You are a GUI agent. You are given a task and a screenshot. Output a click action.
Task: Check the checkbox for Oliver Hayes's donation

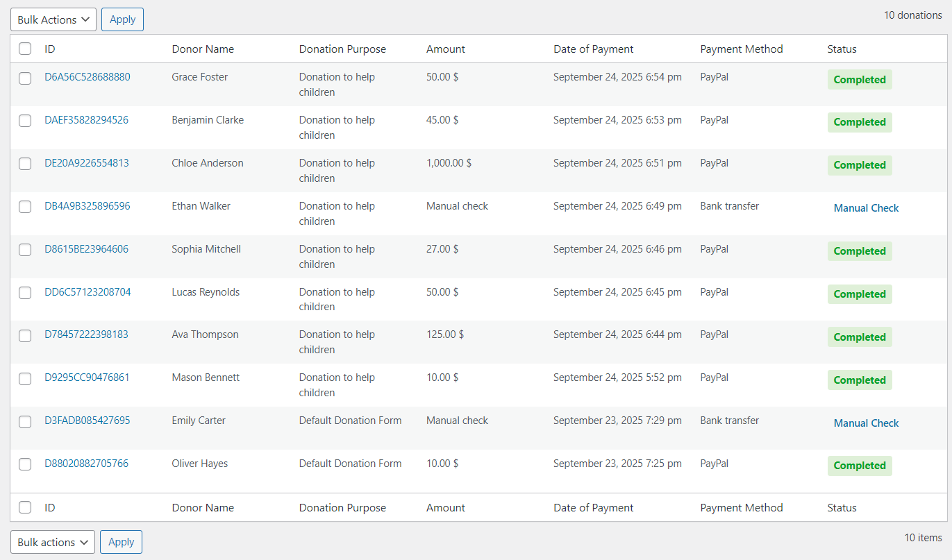[25, 464]
